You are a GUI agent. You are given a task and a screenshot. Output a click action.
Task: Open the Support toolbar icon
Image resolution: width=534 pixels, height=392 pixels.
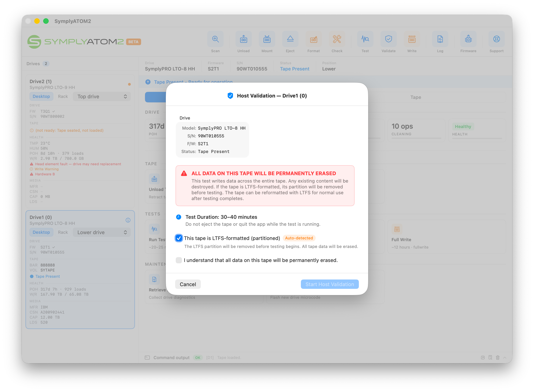tap(496, 39)
